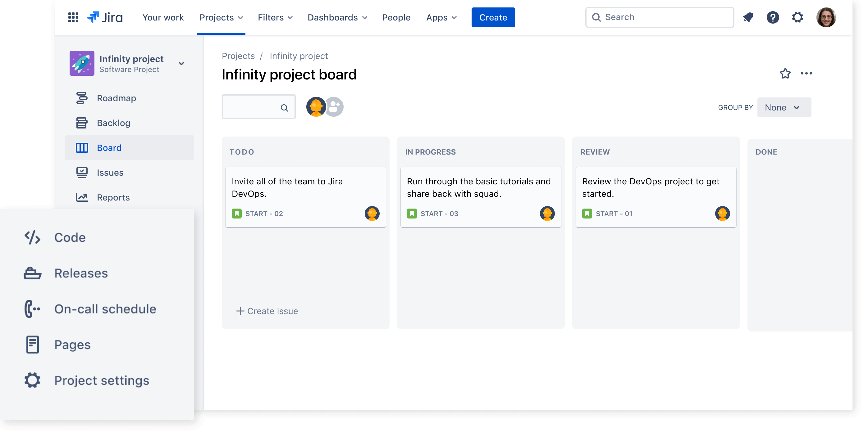
Task: Select the Board tab in sidebar
Action: (110, 147)
